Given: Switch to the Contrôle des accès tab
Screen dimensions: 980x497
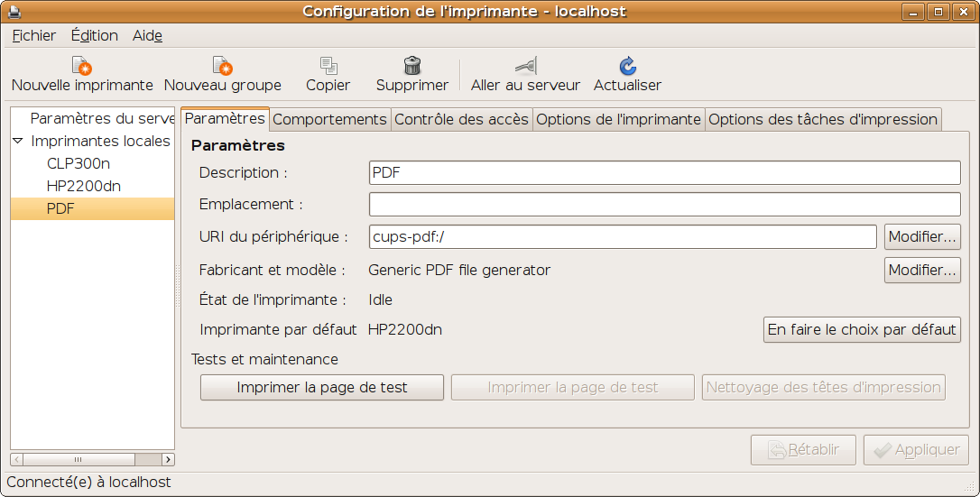Looking at the screenshot, I should pyautogui.click(x=461, y=119).
